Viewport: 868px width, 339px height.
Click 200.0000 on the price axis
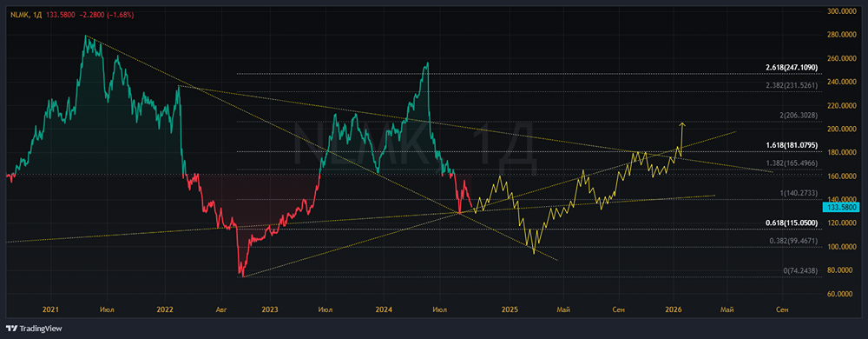tap(840, 129)
